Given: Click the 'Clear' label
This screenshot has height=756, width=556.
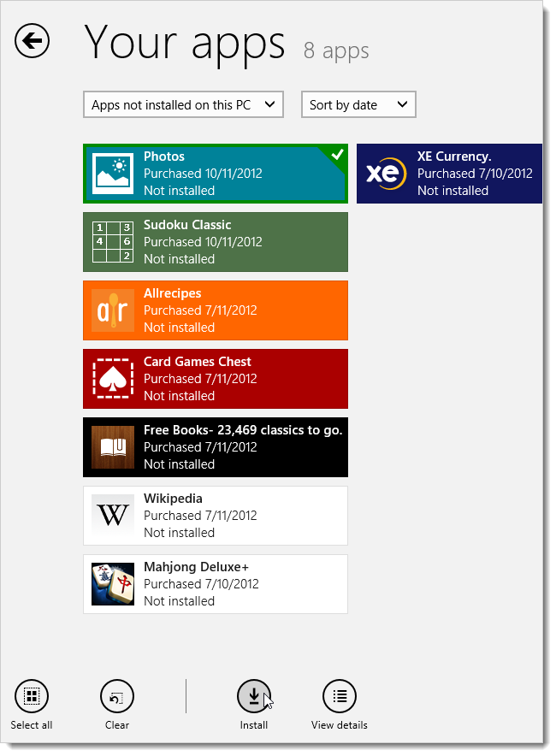Looking at the screenshot, I should tap(117, 725).
